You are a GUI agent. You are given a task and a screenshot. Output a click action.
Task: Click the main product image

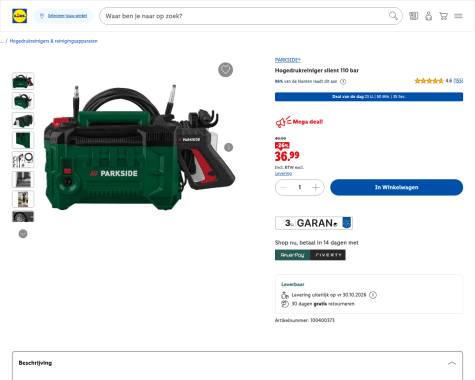tap(139, 148)
